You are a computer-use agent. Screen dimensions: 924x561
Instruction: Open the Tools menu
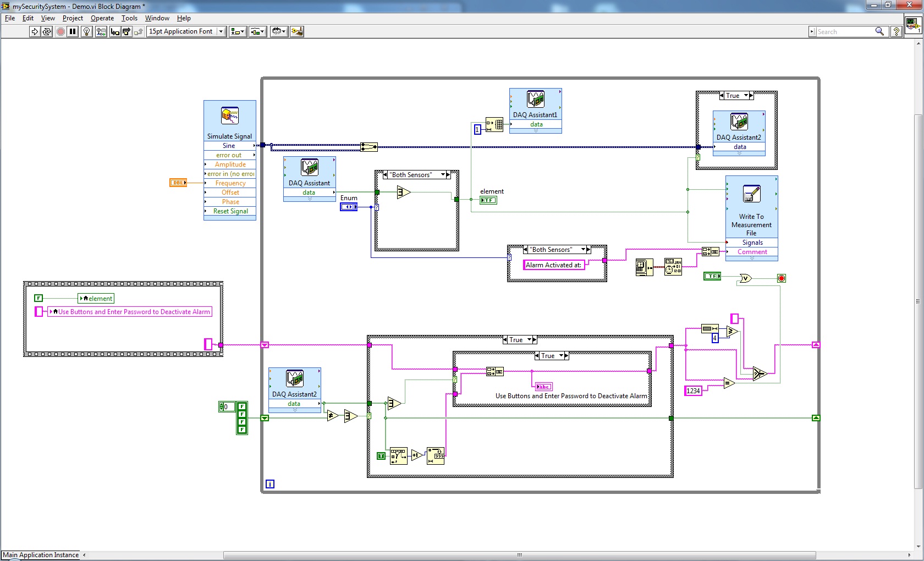(129, 18)
